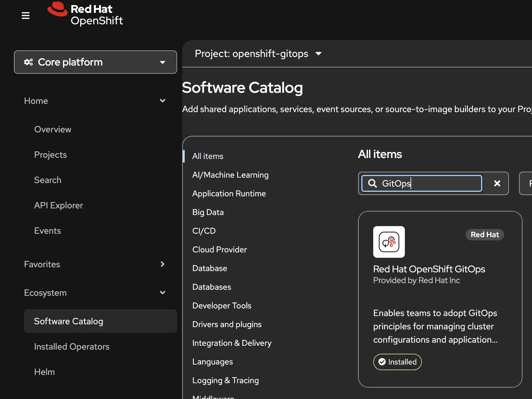Click the Red Hat badge on the GitOps card
The height and width of the screenshot is (399, 532).
(485, 234)
